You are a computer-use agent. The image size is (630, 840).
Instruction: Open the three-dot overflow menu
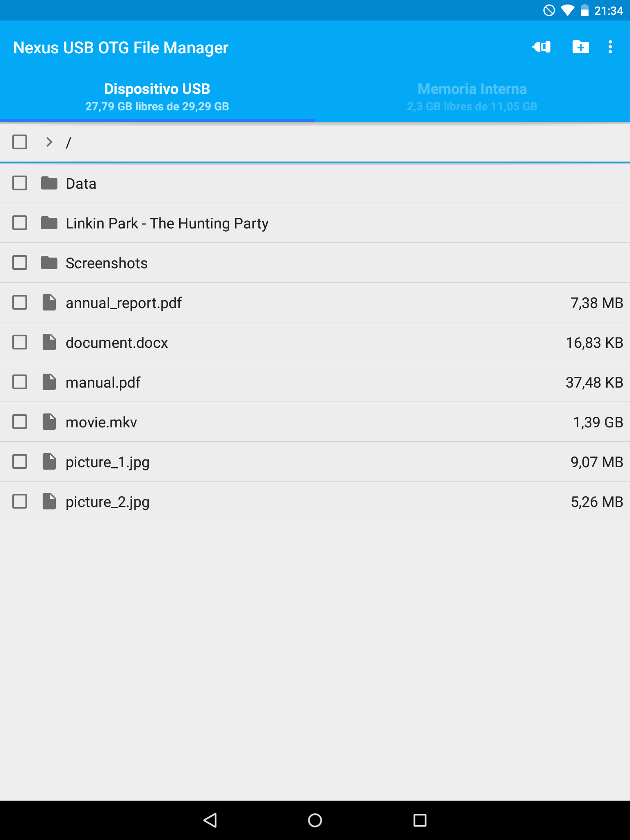coord(610,47)
